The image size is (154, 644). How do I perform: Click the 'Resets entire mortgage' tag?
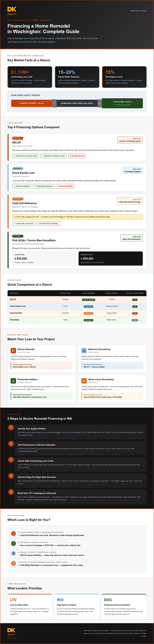[x=48, y=223]
